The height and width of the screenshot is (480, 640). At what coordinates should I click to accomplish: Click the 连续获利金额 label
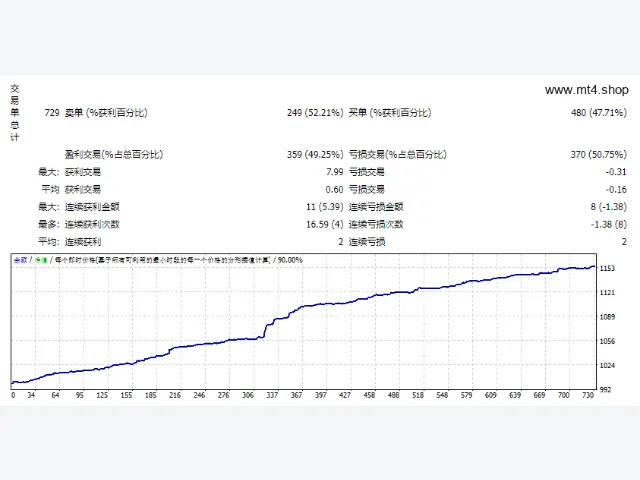[92, 207]
